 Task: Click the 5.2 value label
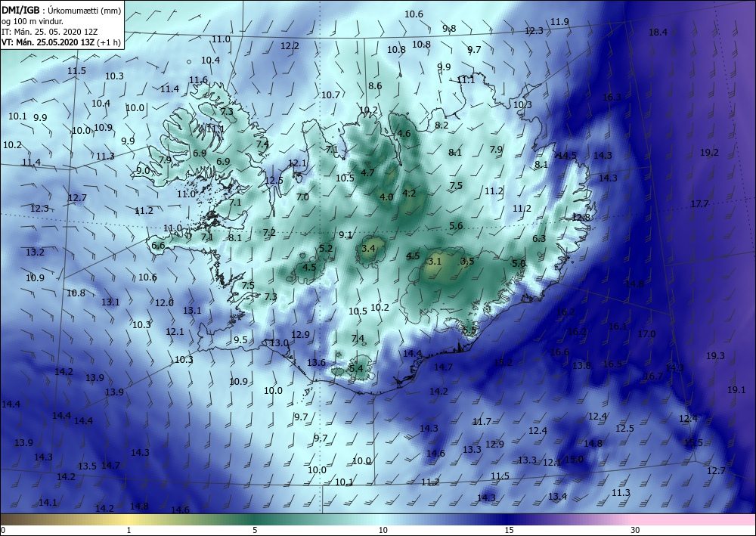pyautogui.click(x=326, y=248)
